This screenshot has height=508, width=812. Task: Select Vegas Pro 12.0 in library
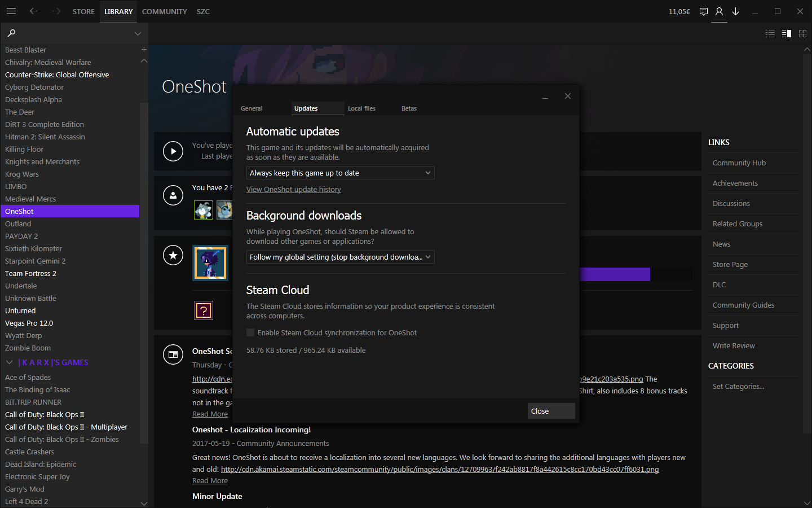tap(29, 323)
